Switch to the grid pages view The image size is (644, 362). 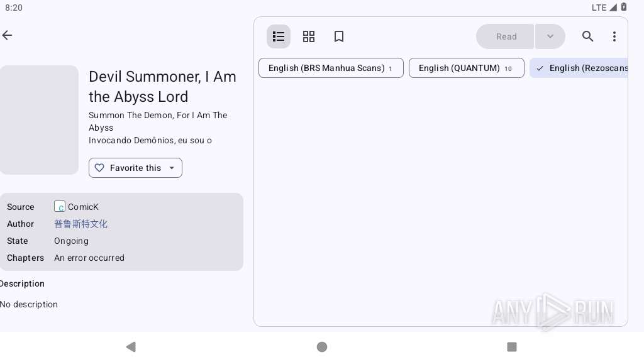(308, 36)
